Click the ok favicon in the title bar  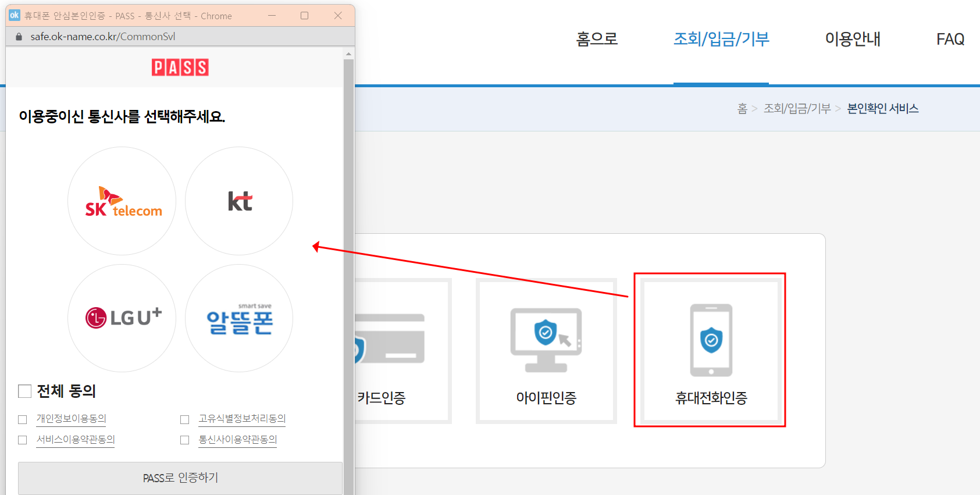(x=15, y=16)
